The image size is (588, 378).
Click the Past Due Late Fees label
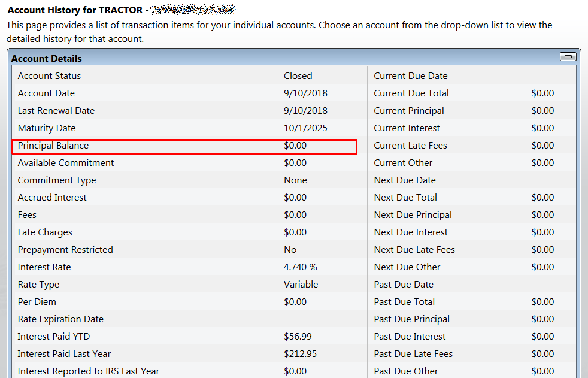point(413,354)
